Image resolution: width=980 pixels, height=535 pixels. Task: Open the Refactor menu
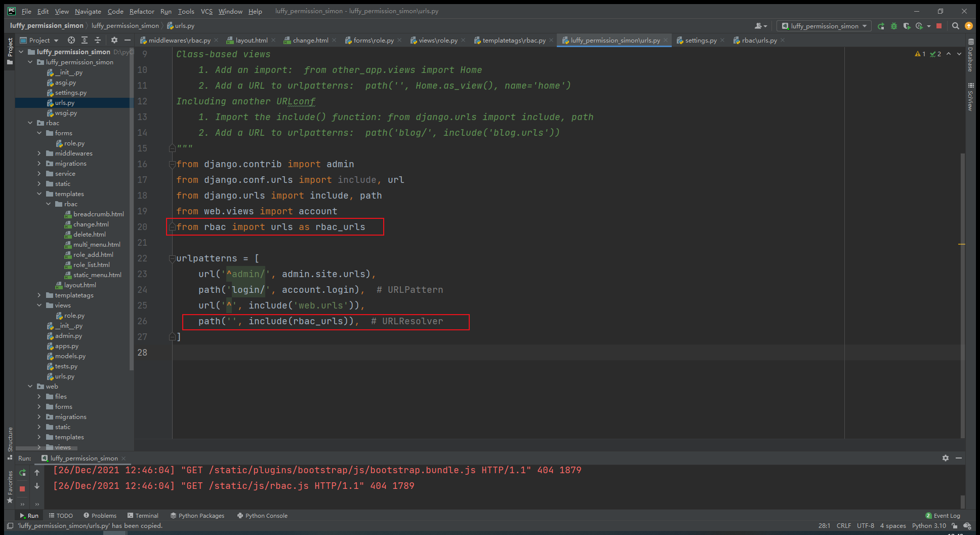pyautogui.click(x=142, y=11)
